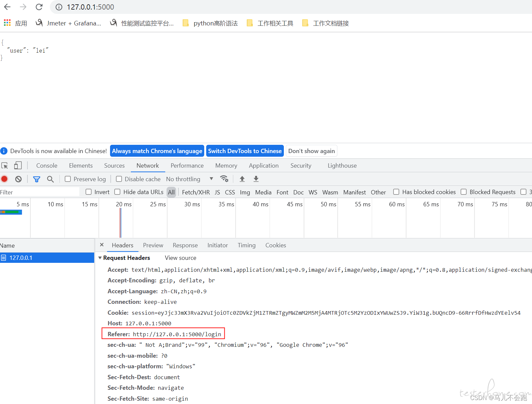Click View source link for headers
Image resolution: width=532 pixels, height=404 pixels.
point(180,258)
